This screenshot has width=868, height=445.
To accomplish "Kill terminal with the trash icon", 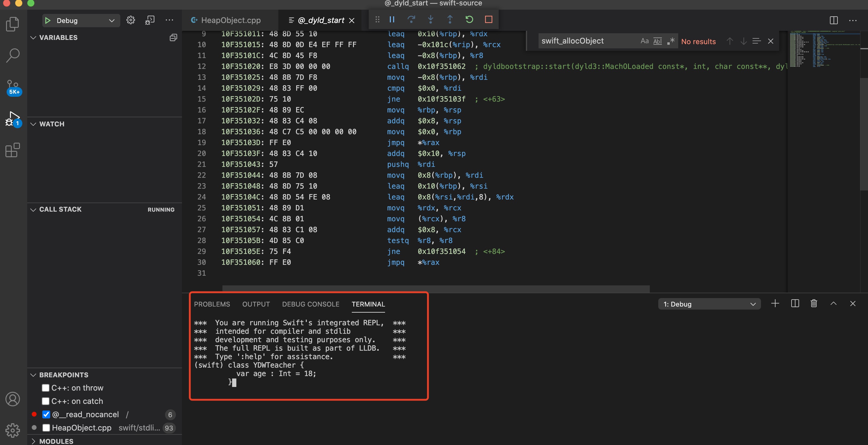I will pyautogui.click(x=814, y=304).
